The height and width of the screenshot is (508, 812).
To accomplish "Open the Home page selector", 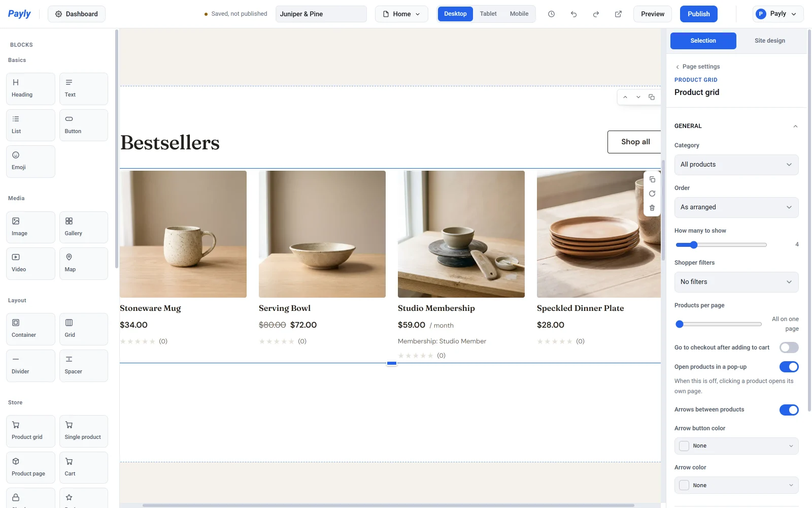I will click(401, 14).
